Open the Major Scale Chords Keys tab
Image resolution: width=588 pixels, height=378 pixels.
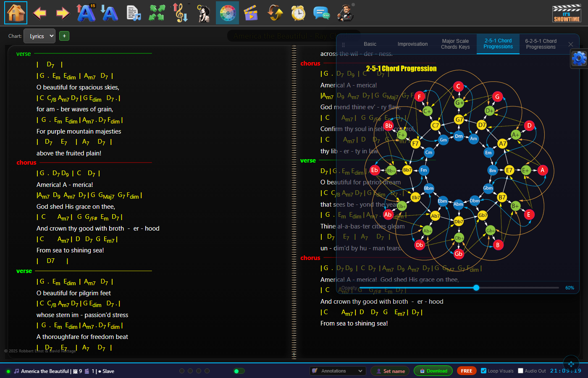pos(455,44)
